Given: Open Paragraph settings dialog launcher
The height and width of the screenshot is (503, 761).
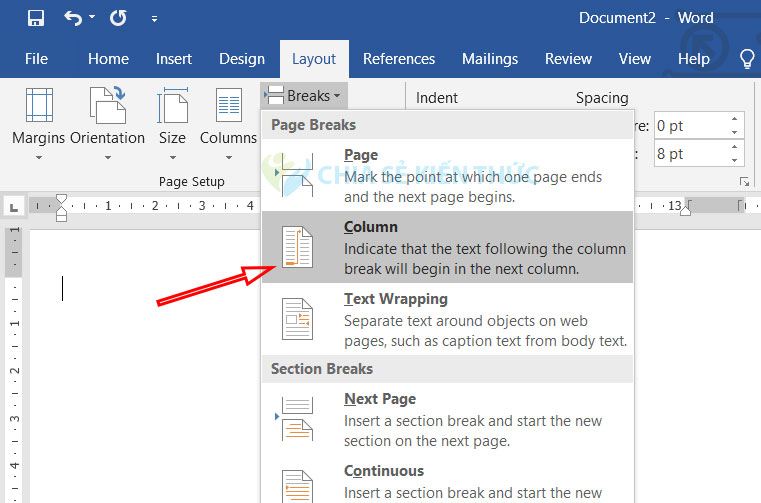Looking at the screenshot, I should [x=744, y=181].
